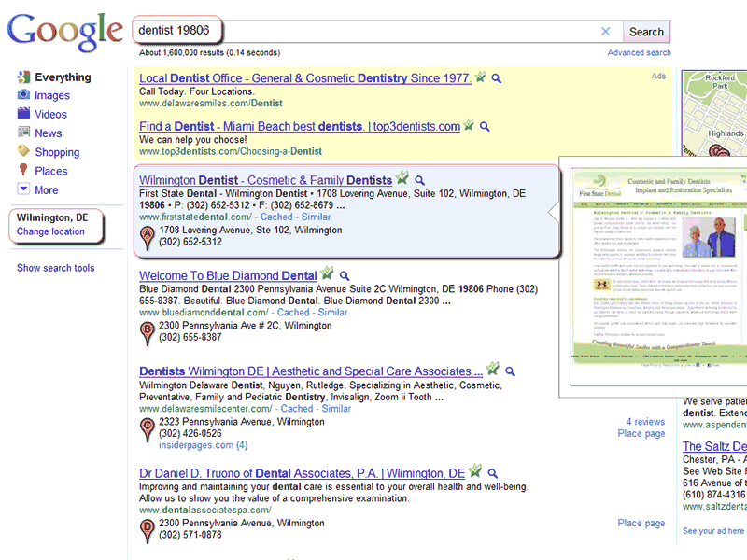
Task: Open the Cached link for bluediamonddental.com
Action: pos(293,313)
